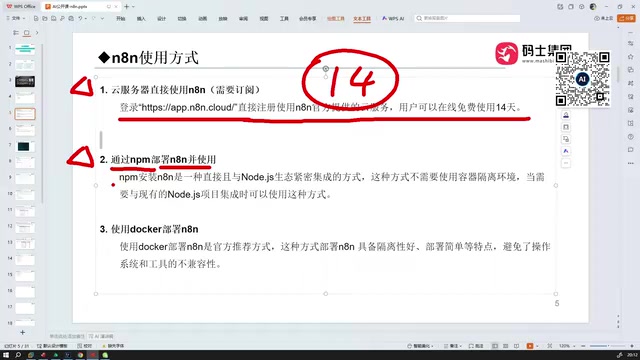Open the 120% zoom level dropdown
The image size is (640, 360).
pyautogui.click(x=567, y=346)
